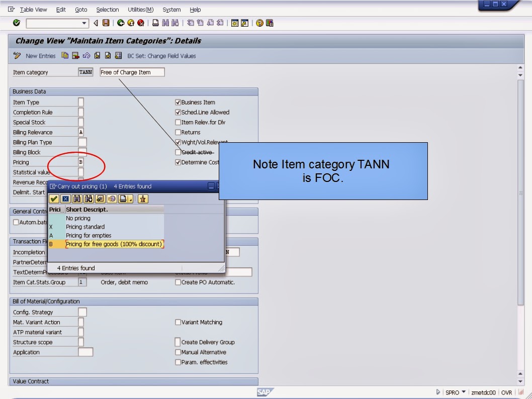The image size is (532, 399).
Task: Click the Next Entry icon
Action: click(x=108, y=56)
